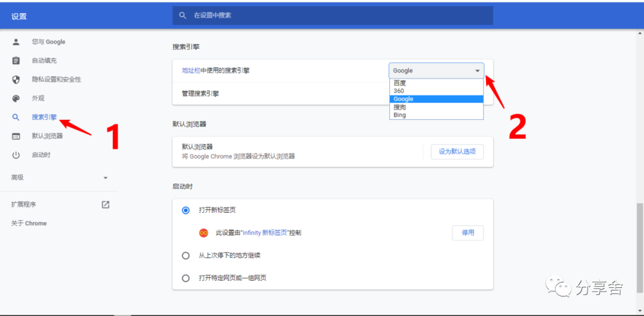Choose 360 from the search engine list
This screenshot has width=644, height=316.
(436, 91)
